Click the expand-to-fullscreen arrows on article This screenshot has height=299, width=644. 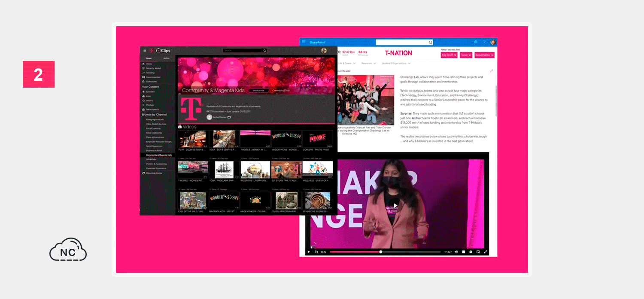[x=492, y=71]
